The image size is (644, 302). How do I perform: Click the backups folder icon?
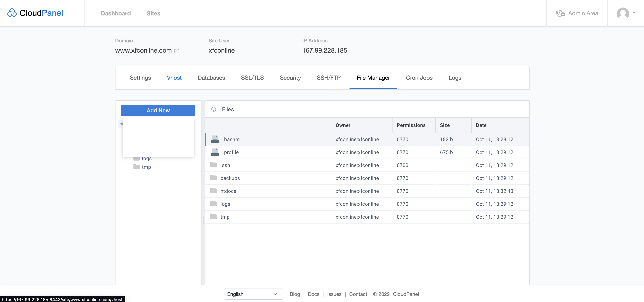(213, 178)
